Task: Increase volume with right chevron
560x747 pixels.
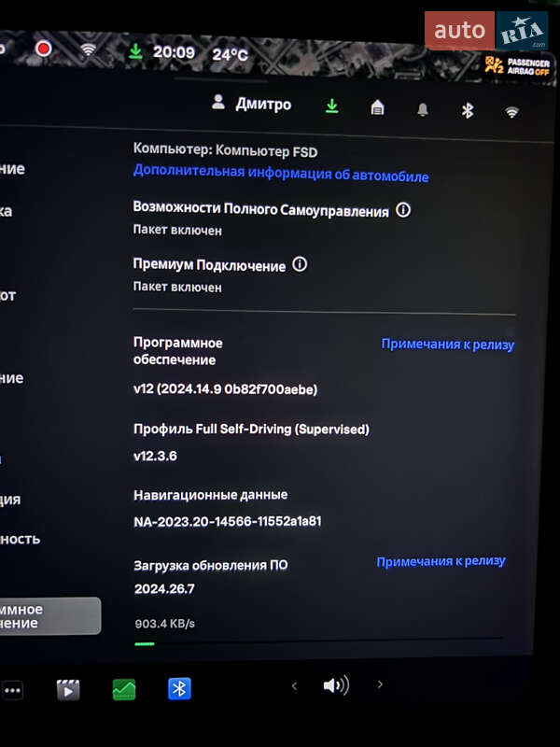Action: 380,684
